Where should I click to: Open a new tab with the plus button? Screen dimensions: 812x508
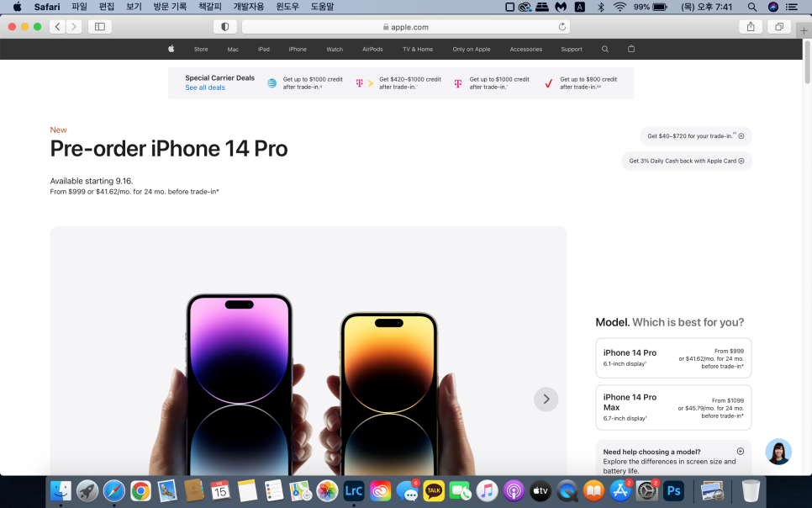coord(804,30)
